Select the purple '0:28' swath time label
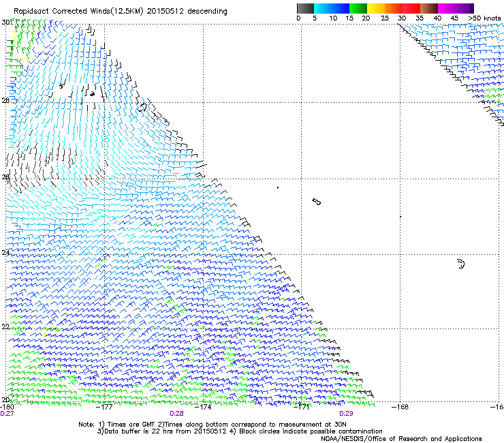 click(x=177, y=414)
